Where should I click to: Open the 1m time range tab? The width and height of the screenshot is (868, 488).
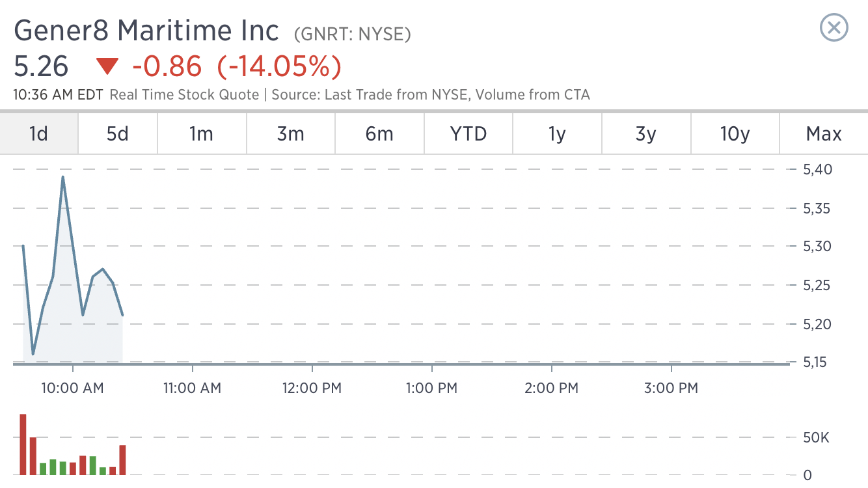pyautogui.click(x=202, y=134)
